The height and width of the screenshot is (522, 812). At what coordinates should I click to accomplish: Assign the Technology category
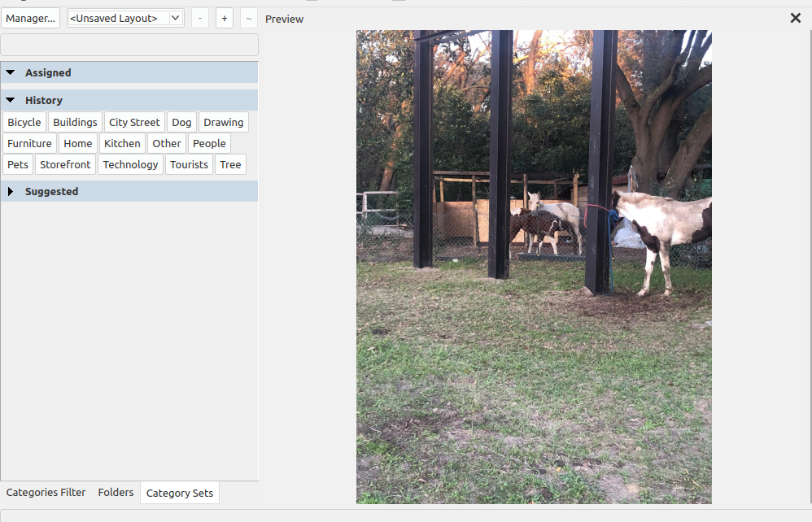[x=130, y=164]
